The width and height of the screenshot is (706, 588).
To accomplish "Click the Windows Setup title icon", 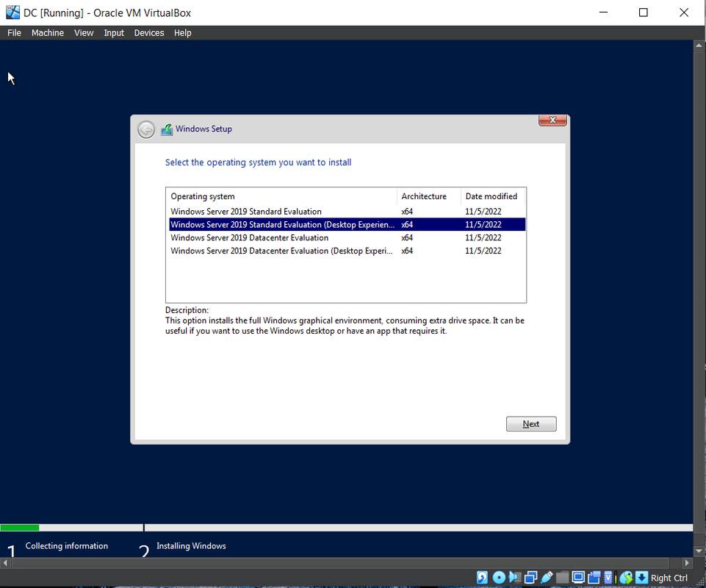I will click(x=167, y=129).
